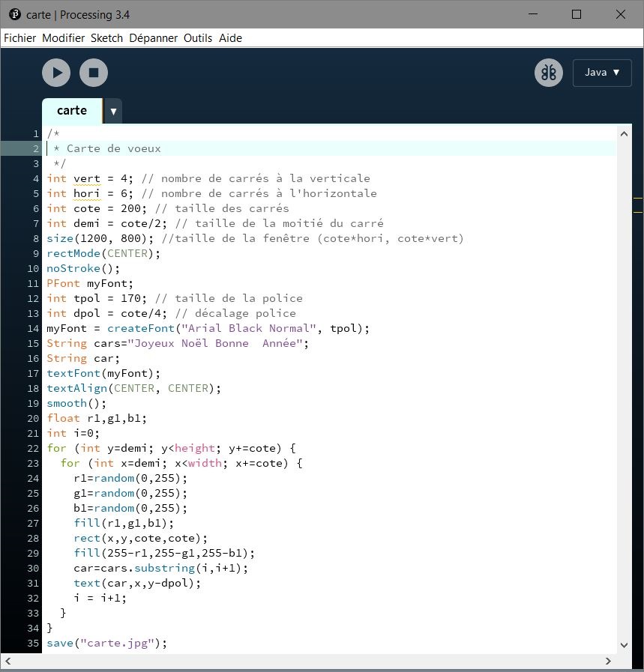Screen dimensions: 644x672
Task: Expand the tab options arrow next to carte
Action: (113, 112)
